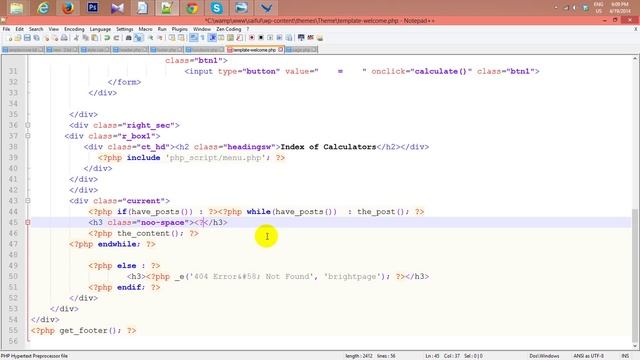
Task: Open the Encoding menu
Action: coord(74,29)
